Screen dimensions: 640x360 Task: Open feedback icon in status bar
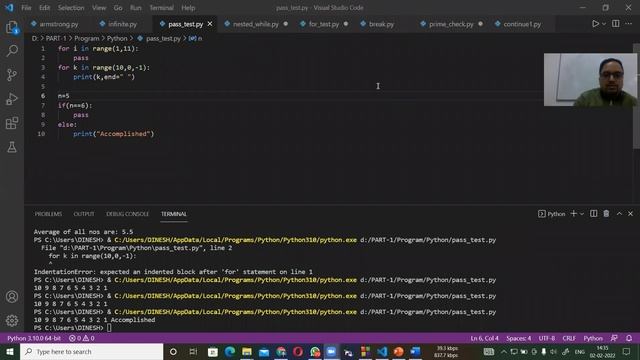click(x=614, y=338)
